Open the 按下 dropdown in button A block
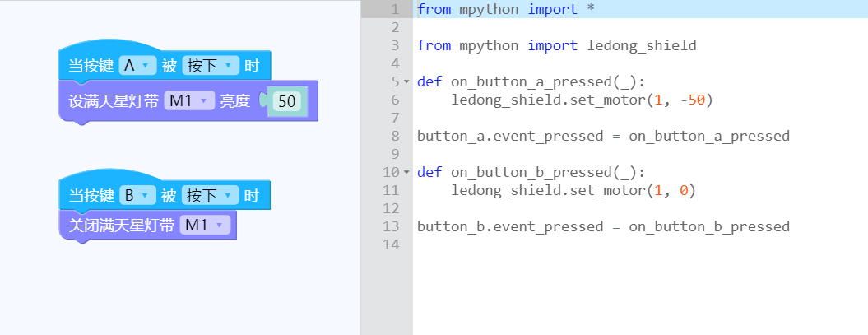Image resolution: width=868 pixels, height=335 pixels. tap(211, 66)
